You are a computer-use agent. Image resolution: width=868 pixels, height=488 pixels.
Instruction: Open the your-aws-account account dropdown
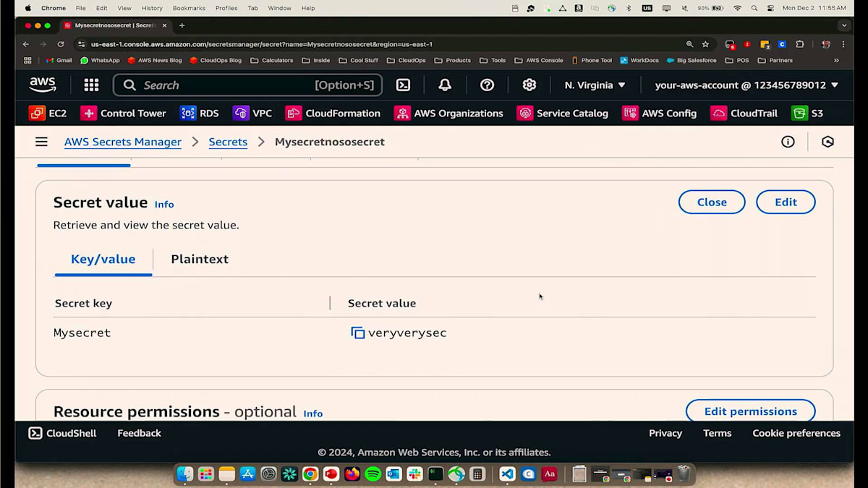coord(746,85)
